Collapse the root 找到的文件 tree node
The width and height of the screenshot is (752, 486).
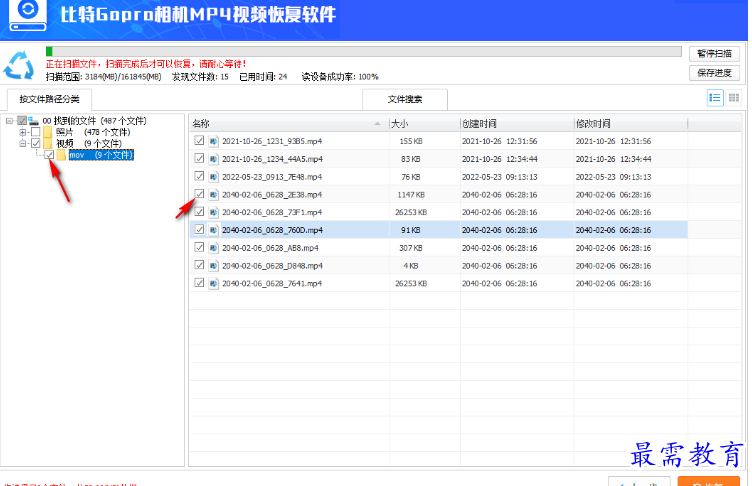pos(9,121)
